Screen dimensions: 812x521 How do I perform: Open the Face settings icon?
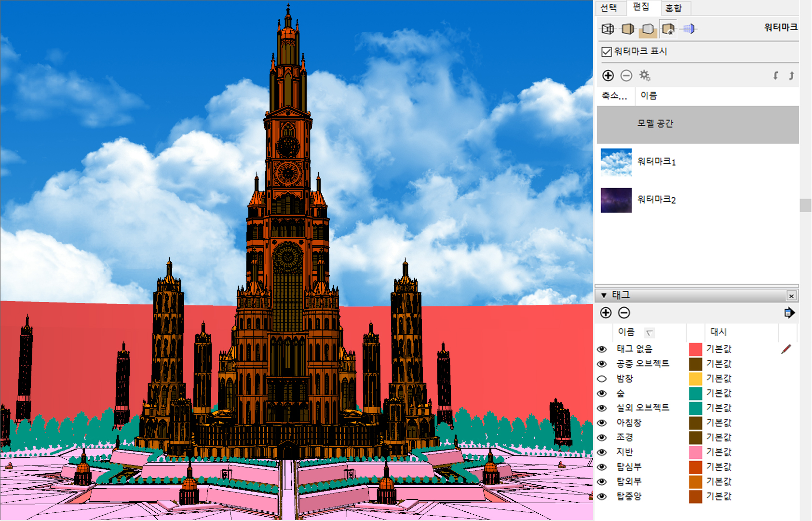coord(628,29)
